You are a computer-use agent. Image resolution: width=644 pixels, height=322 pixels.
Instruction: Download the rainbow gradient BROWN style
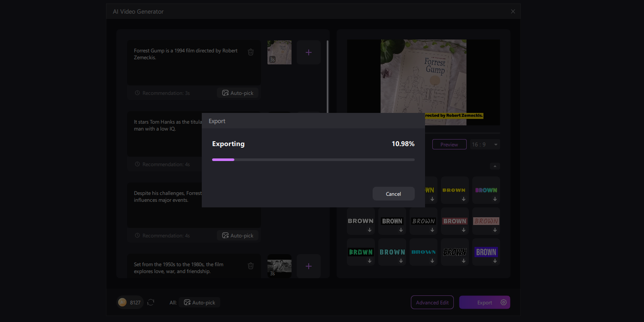(495, 199)
